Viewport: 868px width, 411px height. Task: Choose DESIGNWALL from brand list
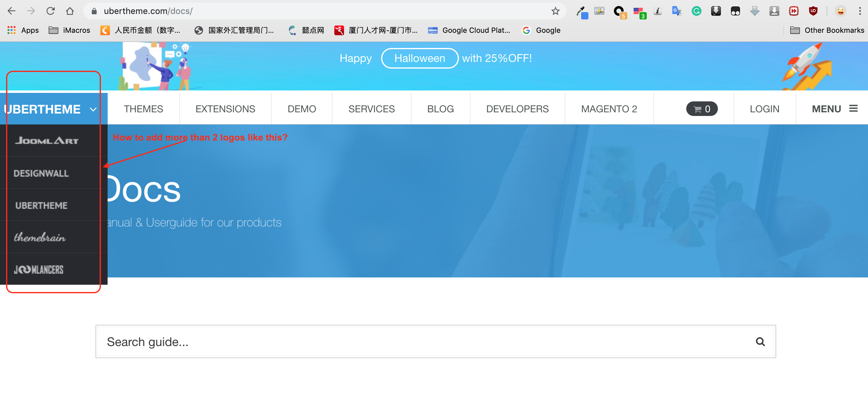pos(41,173)
